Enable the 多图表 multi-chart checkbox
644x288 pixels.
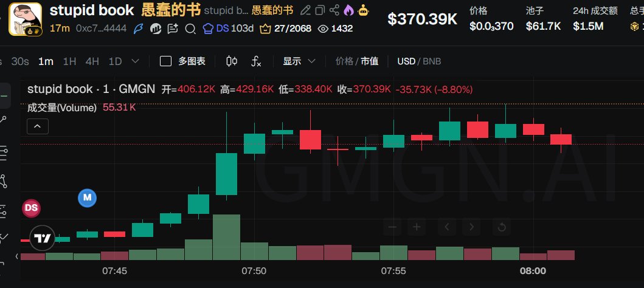165,61
